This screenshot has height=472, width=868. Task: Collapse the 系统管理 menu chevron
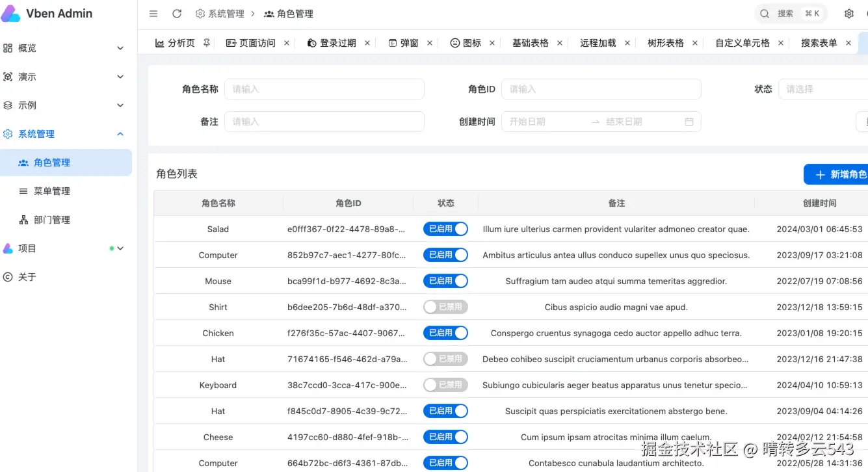click(120, 134)
